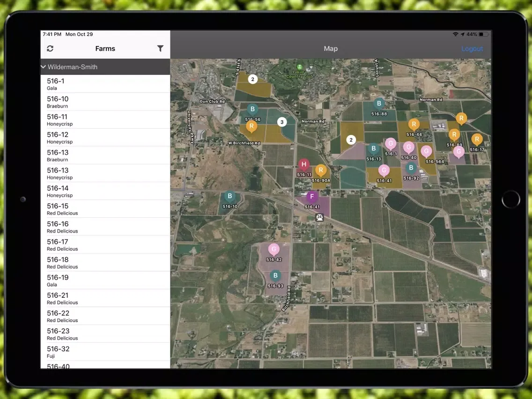
Task: Select the teal B pin labeled 516-93
Action: point(275,276)
